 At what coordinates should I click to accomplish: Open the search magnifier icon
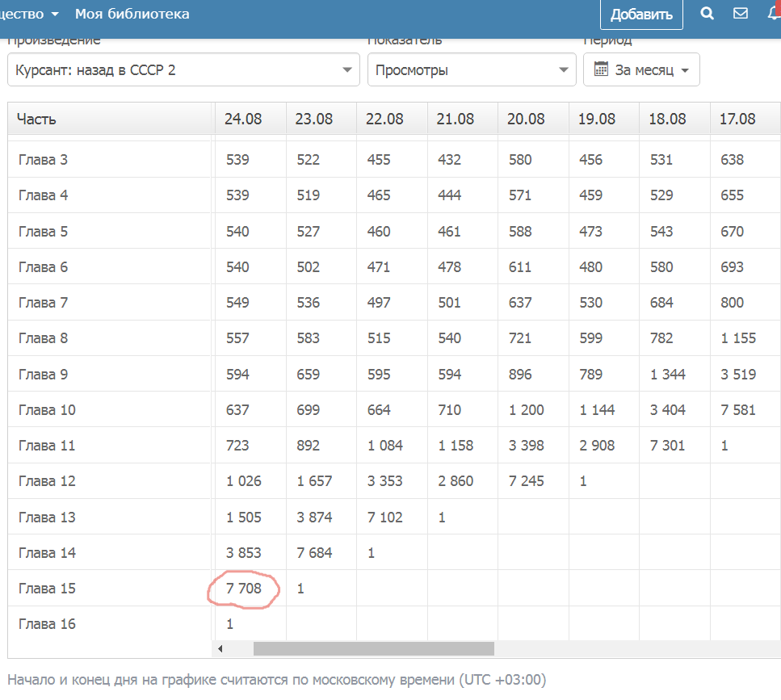(x=708, y=14)
